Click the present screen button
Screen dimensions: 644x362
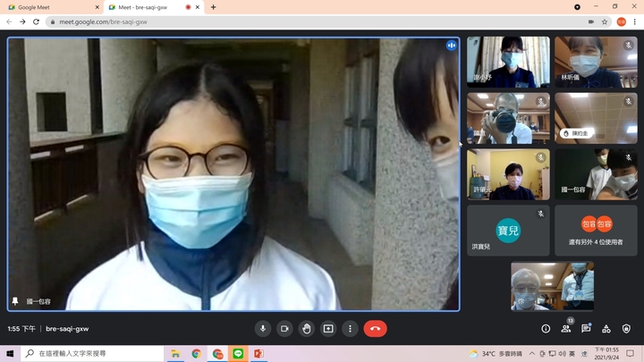tap(328, 328)
